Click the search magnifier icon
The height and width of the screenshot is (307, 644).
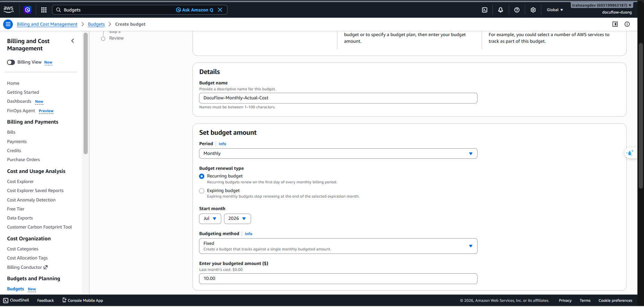59,10
